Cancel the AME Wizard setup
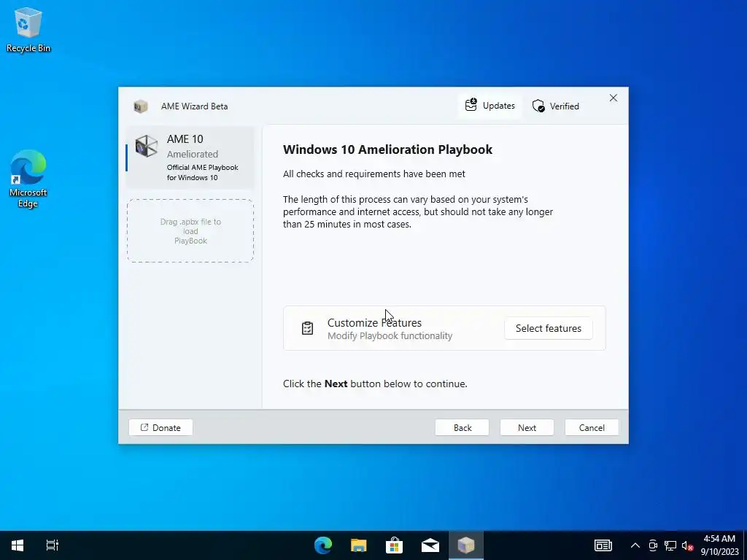Screen dimensions: 747x560 [x=592, y=427]
